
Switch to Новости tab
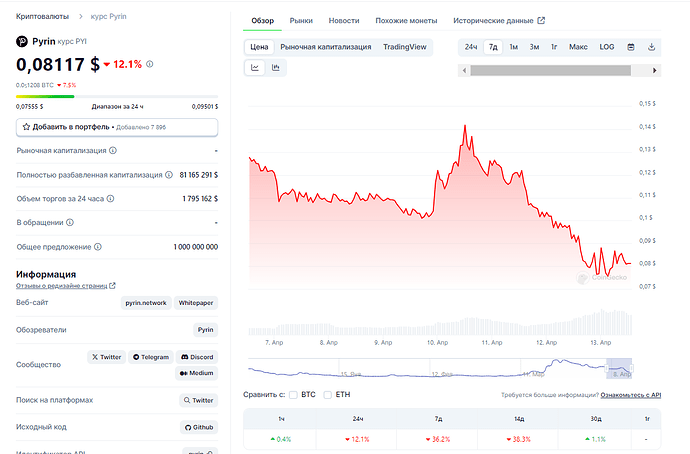tap(344, 21)
